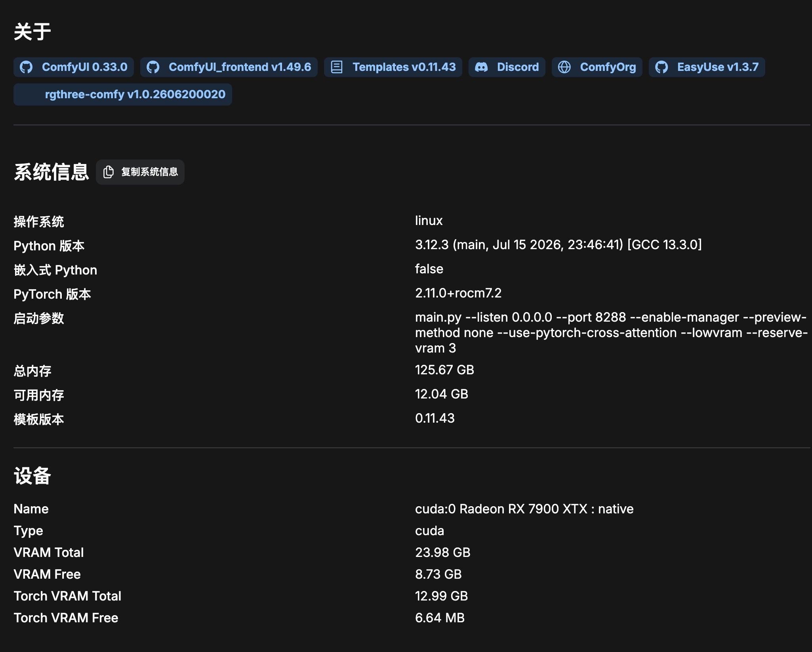Click the globe icon beside ComfyOrg
The width and height of the screenshot is (812, 652).
pos(564,67)
